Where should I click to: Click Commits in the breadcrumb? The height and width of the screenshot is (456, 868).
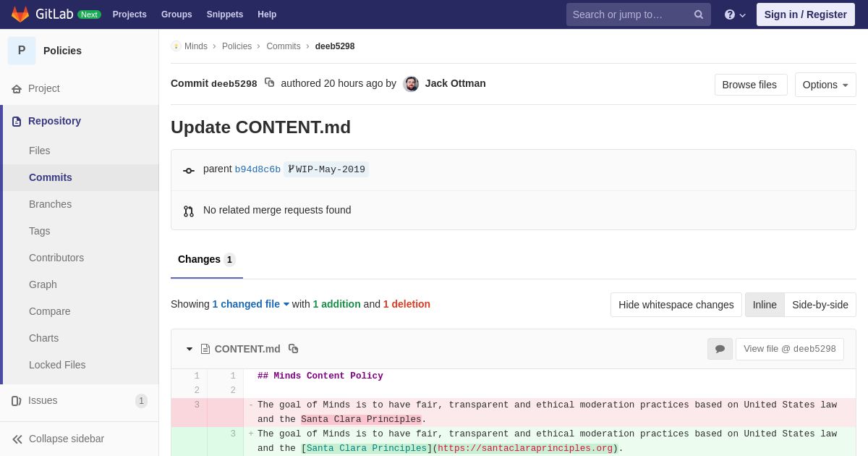point(284,46)
